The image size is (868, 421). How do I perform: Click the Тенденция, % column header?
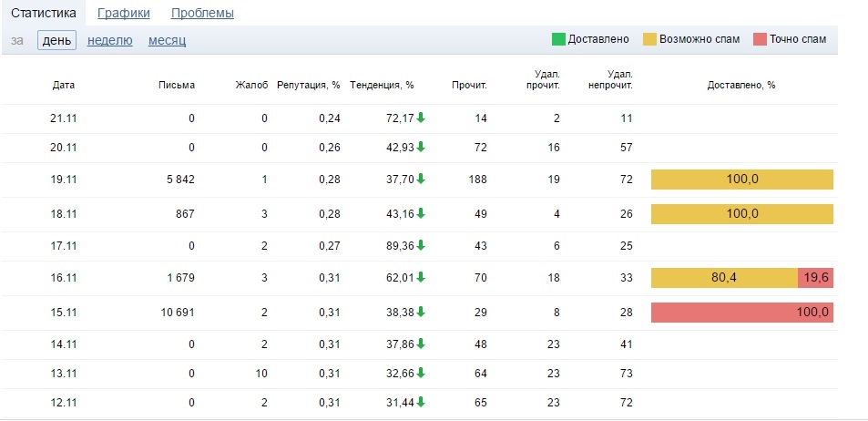[x=382, y=86]
